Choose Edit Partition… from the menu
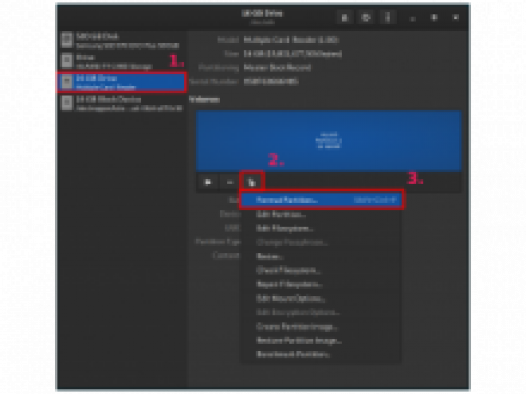The image size is (526, 394). coord(321,214)
